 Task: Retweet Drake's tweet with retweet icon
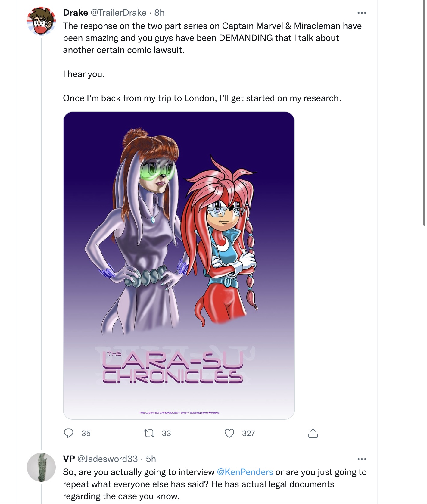[x=149, y=433]
